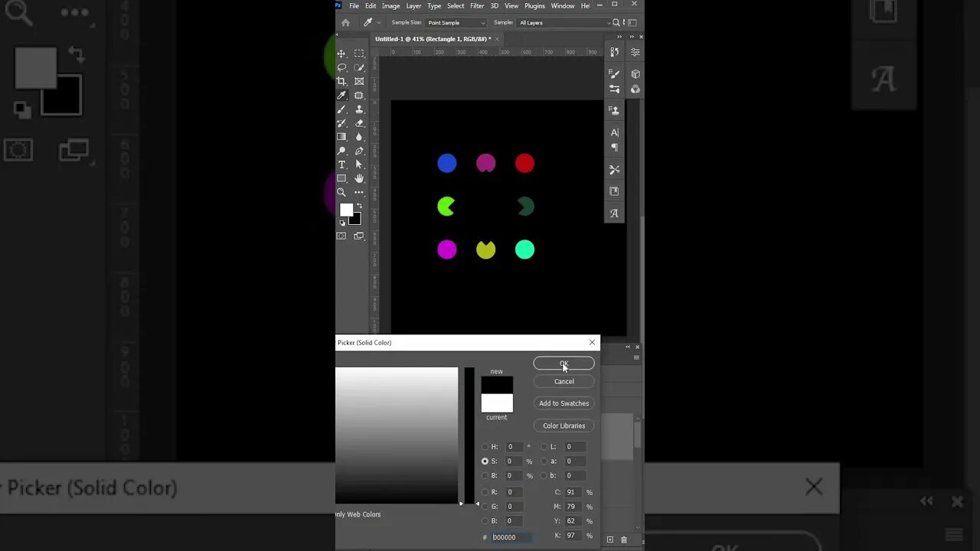Select the H hue radio button
980x551 pixels.
click(x=485, y=447)
